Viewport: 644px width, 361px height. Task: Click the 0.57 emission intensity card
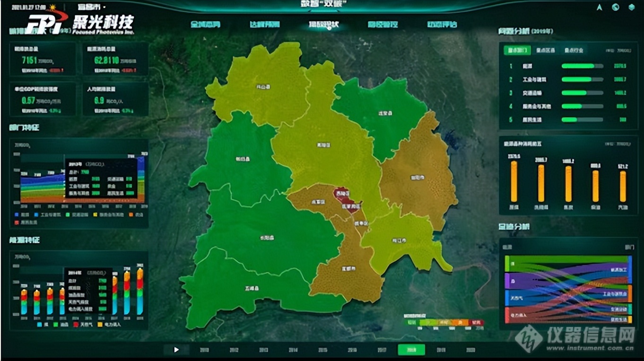(x=43, y=99)
